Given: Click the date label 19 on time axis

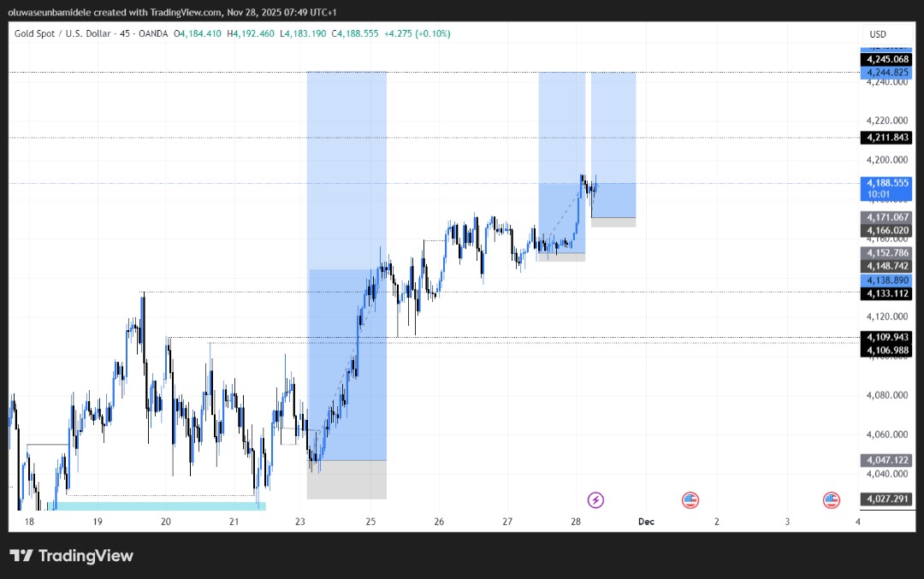Looking at the screenshot, I should (98, 522).
